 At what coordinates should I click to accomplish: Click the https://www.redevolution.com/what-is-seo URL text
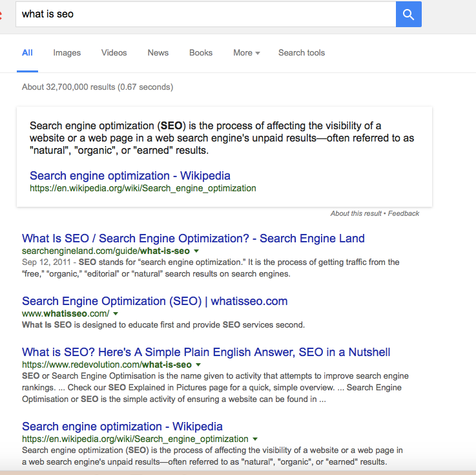pyautogui.click(x=107, y=364)
